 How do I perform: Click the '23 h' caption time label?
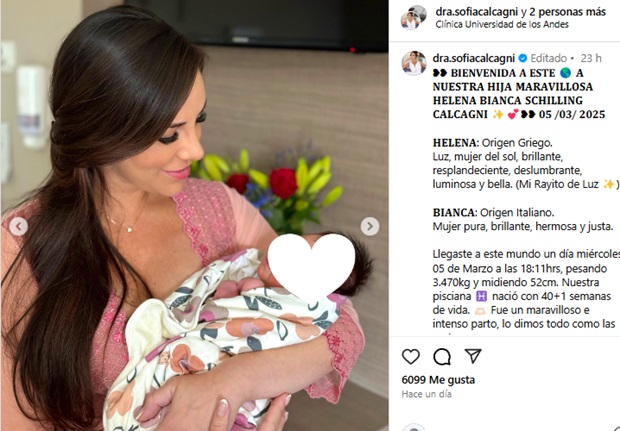coord(591,59)
